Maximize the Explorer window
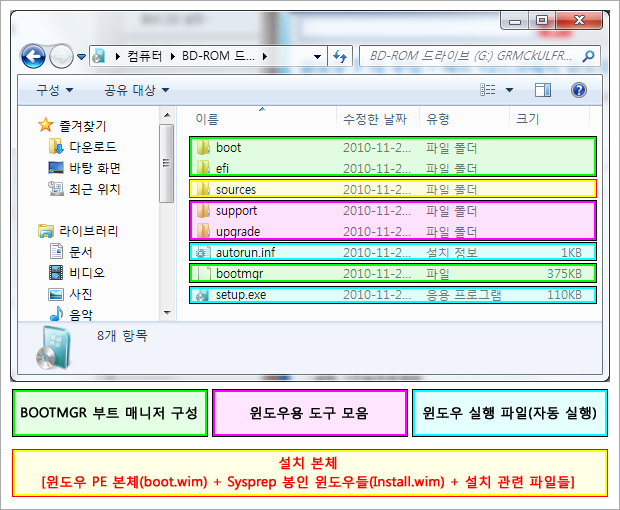The width and height of the screenshot is (620, 510). click(x=542, y=21)
